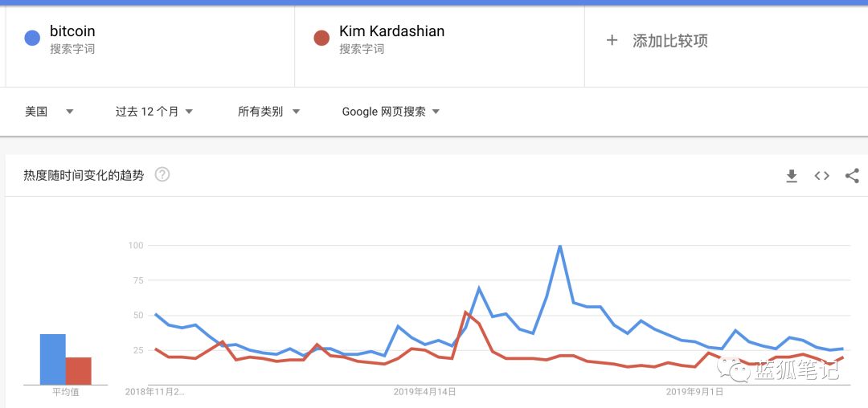This screenshot has width=868, height=408.
Task: Download the trend chart data
Action: pos(792,176)
